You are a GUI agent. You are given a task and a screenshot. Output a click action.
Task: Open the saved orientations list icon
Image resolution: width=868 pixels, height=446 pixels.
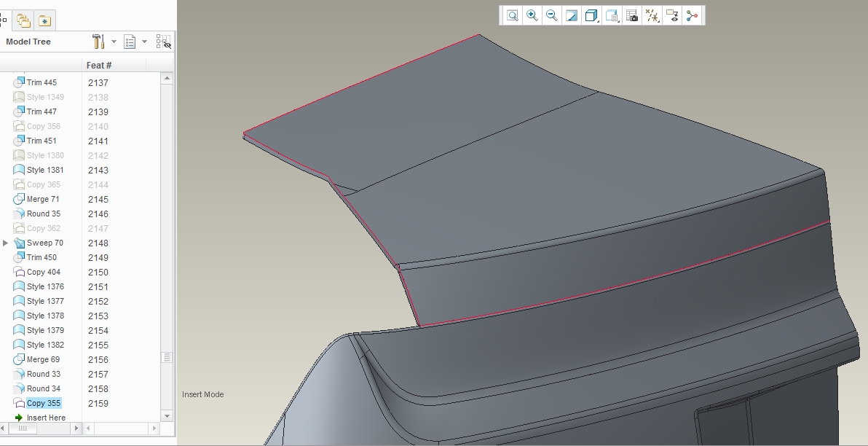coord(612,15)
